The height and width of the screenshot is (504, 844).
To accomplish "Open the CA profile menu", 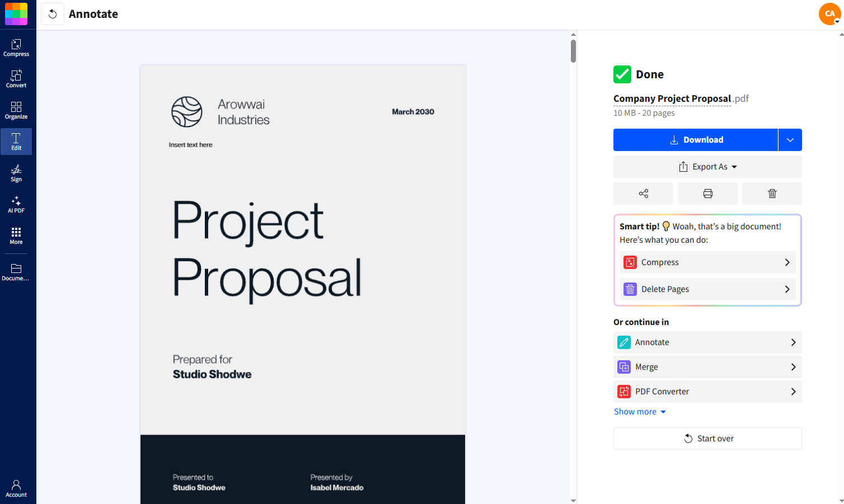I will (x=829, y=13).
